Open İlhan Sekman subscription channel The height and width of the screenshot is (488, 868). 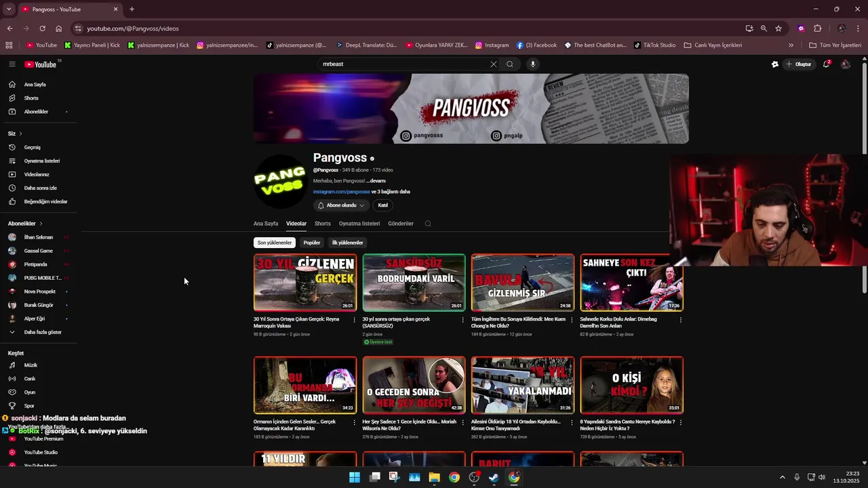click(38, 237)
